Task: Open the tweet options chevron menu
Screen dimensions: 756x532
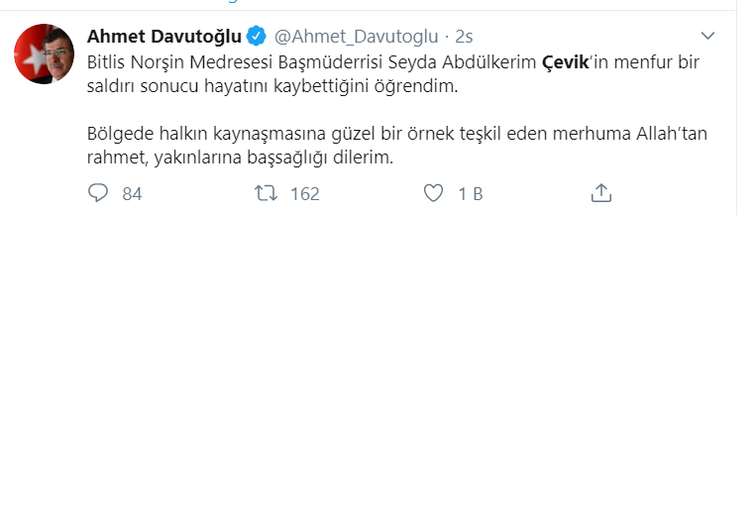Action: [705, 37]
